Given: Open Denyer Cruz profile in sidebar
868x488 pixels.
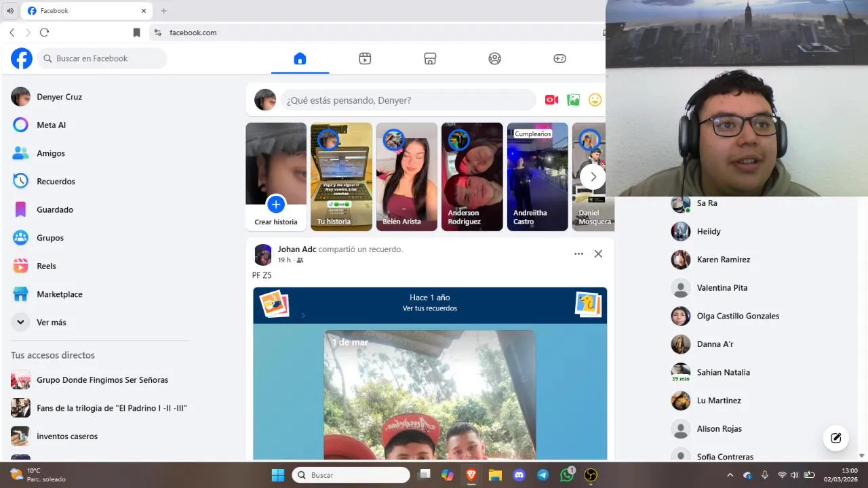Looking at the screenshot, I should [x=100, y=97].
